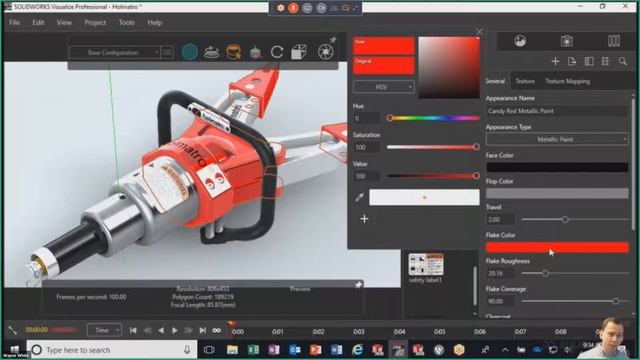Click the Saturation slider track
The width and height of the screenshot is (640, 360).
click(x=433, y=147)
